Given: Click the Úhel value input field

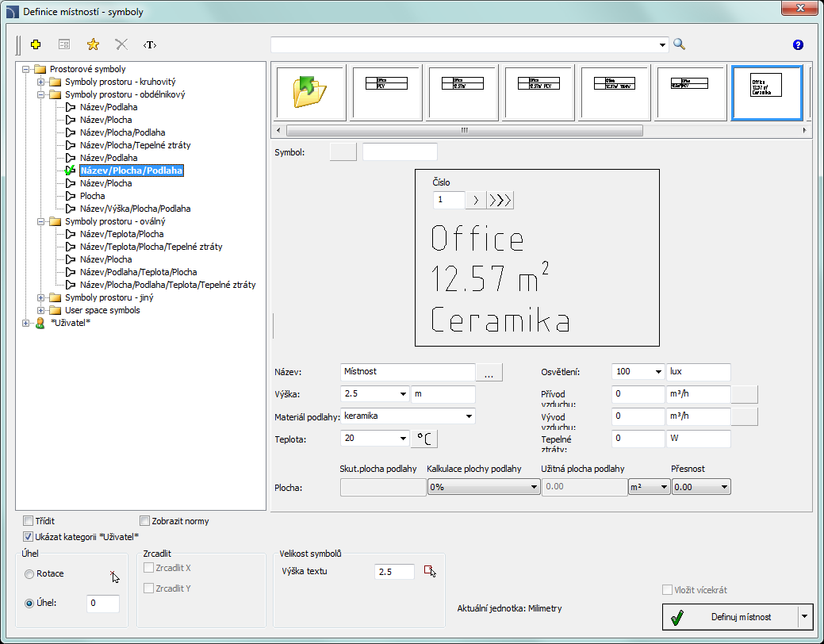Looking at the screenshot, I should point(102,603).
